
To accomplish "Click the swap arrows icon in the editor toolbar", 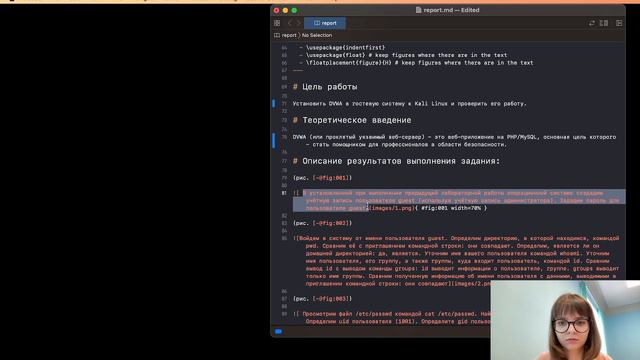I will pos(591,23).
